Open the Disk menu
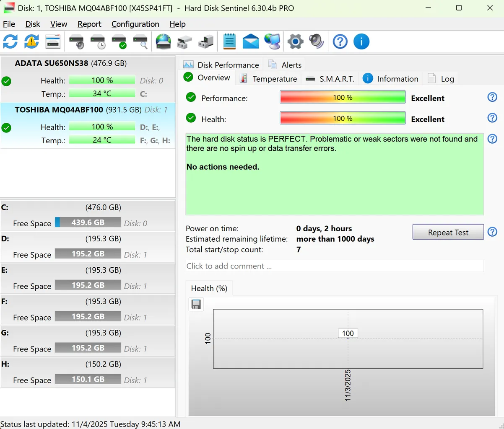 [33, 24]
